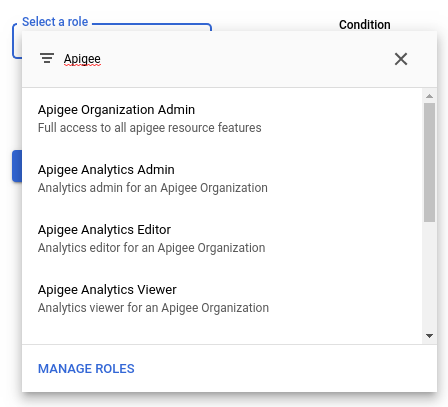Click the filter lines icon beside Apigee
Screen dimensions: 448x407
click(47, 58)
